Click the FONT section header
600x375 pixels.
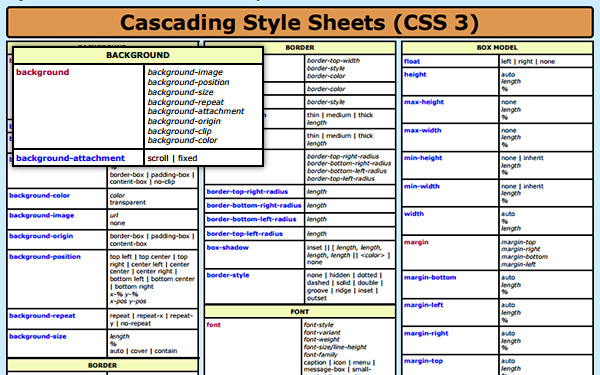[x=300, y=311]
